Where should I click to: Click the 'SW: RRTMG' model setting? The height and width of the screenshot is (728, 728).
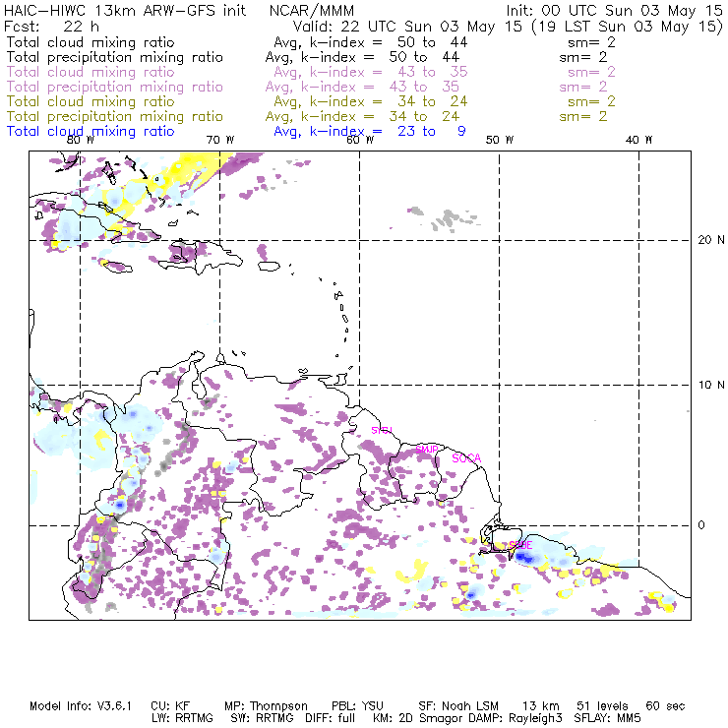tap(263, 718)
